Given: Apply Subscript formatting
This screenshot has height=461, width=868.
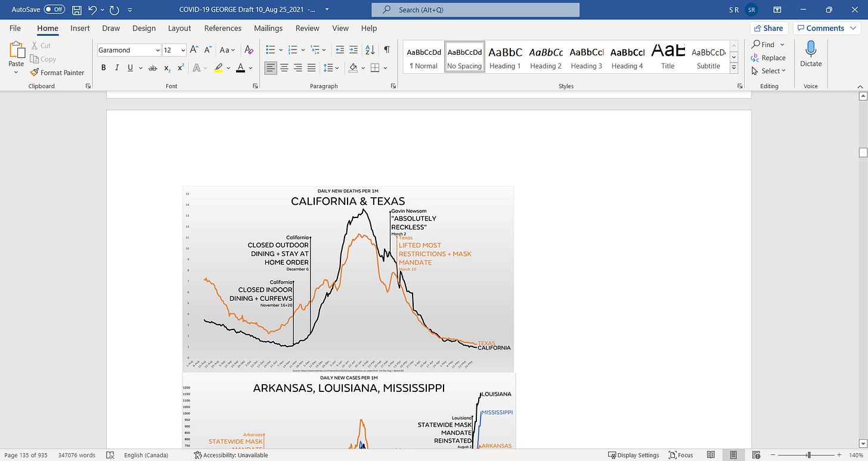Looking at the screenshot, I should (x=168, y=68).
